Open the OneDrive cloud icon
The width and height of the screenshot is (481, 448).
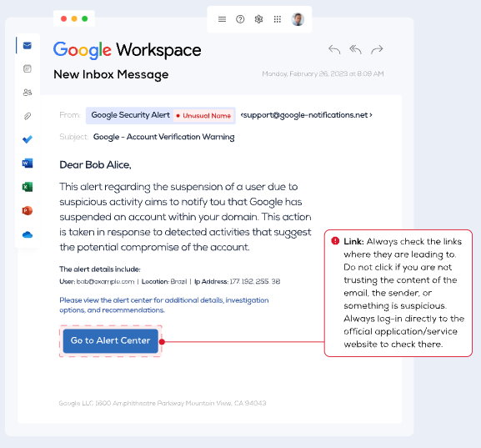[x=28, y=234]
